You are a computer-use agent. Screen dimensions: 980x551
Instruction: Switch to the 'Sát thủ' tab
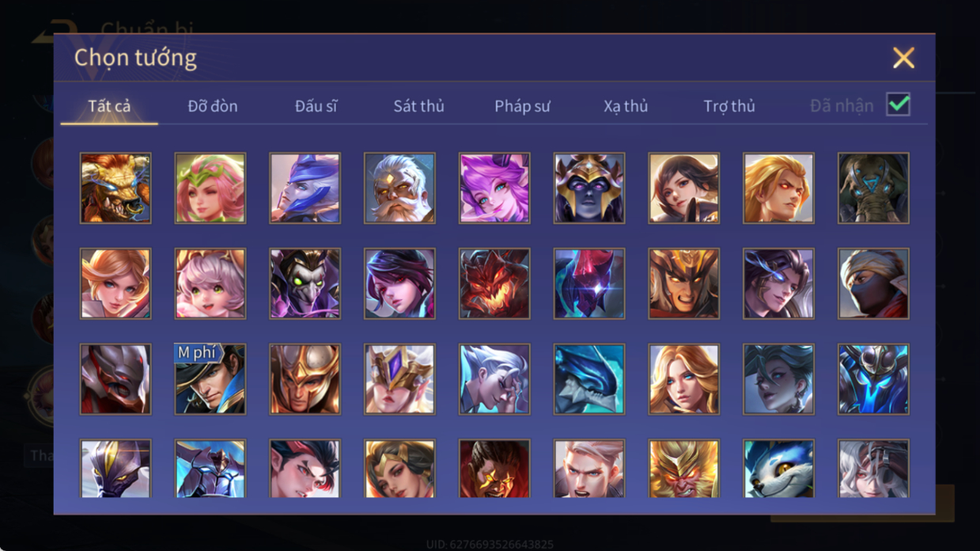click(418, 106)
